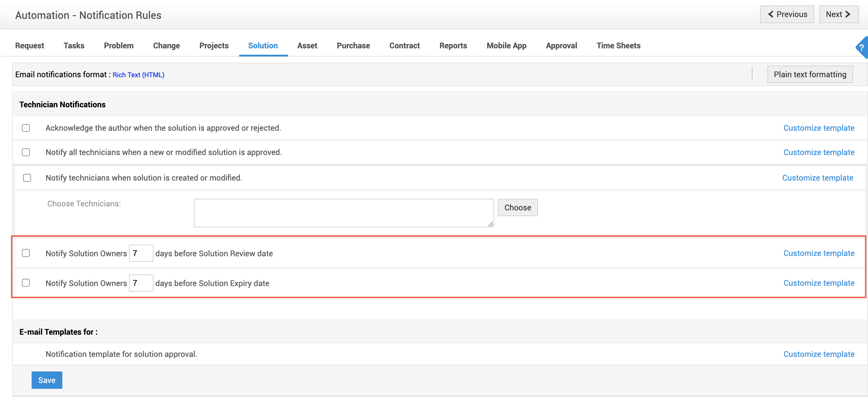The width and height of the screenshot is (868, 397).
Task: Open the Asset tab
Action: tap(307, 46)
